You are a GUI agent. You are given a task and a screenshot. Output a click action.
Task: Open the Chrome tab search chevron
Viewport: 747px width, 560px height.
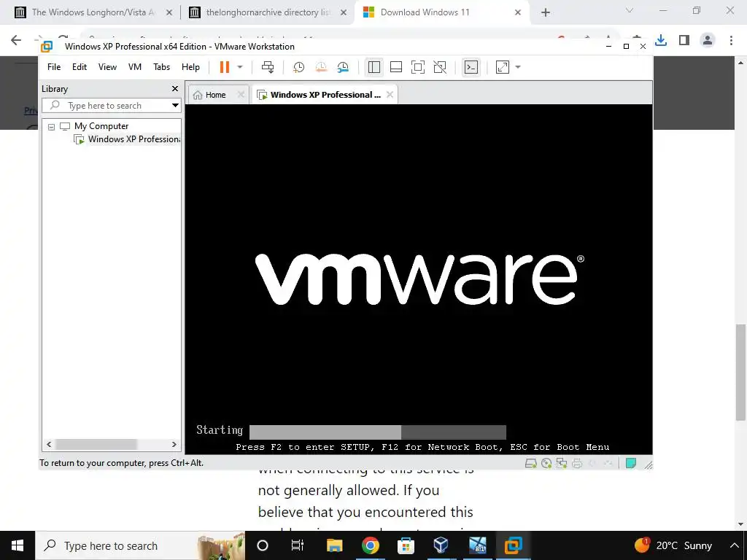[x=630, y=10]
